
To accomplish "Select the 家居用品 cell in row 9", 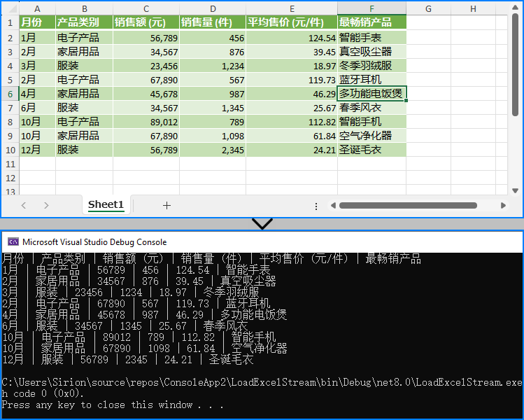I will (84, 136).
